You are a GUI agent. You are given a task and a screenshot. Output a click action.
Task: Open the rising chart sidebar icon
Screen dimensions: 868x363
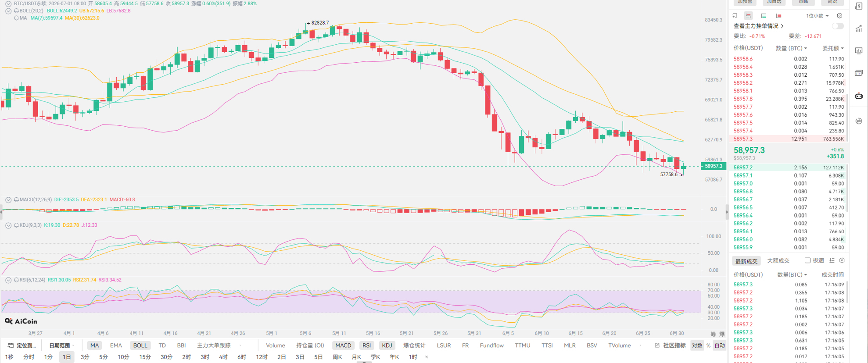859,28
